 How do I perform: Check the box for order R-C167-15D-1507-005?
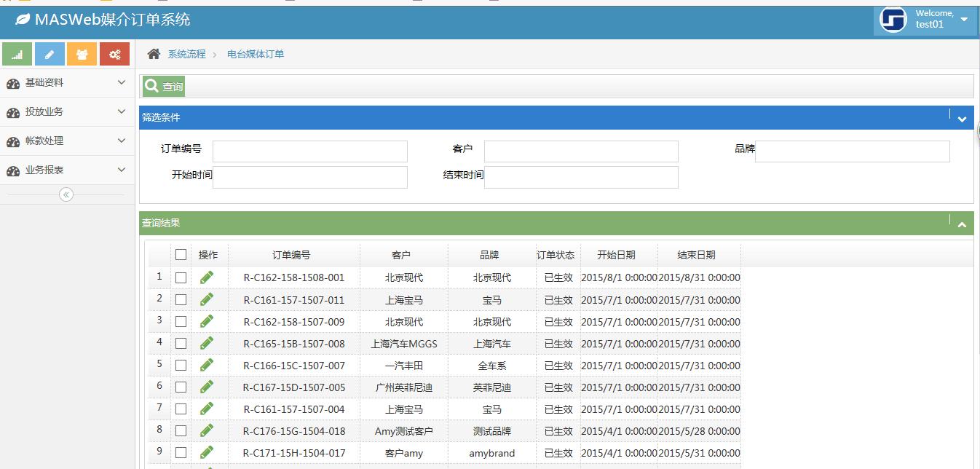[x=181, y=387]
